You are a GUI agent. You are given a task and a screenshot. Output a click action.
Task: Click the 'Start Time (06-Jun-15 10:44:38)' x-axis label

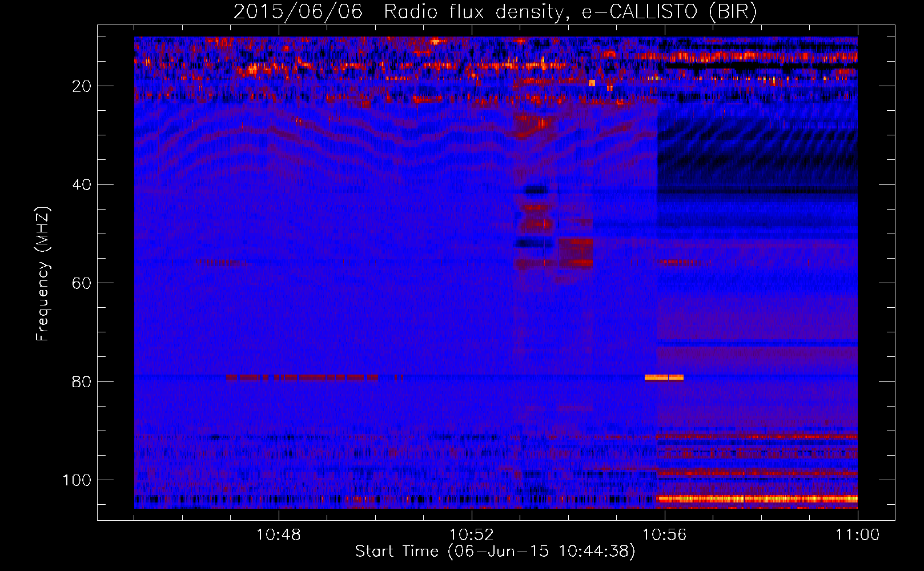click(495, 552)
